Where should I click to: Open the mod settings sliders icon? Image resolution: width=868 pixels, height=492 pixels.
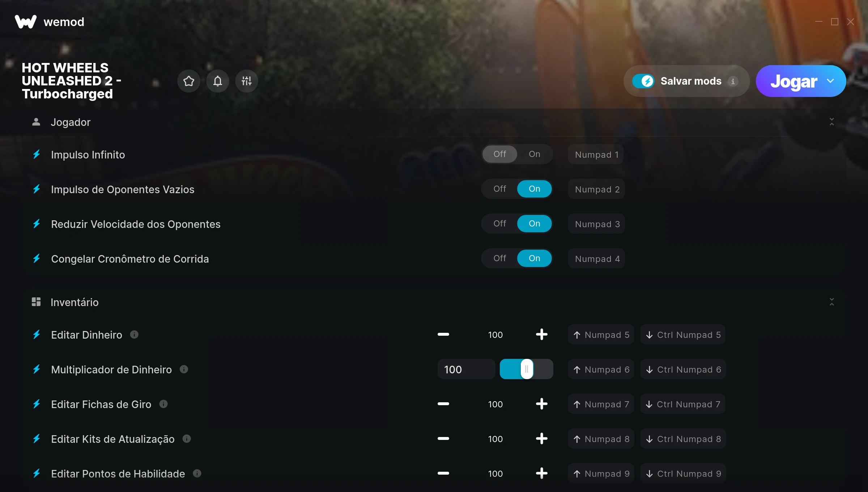(x=247, y=81)
